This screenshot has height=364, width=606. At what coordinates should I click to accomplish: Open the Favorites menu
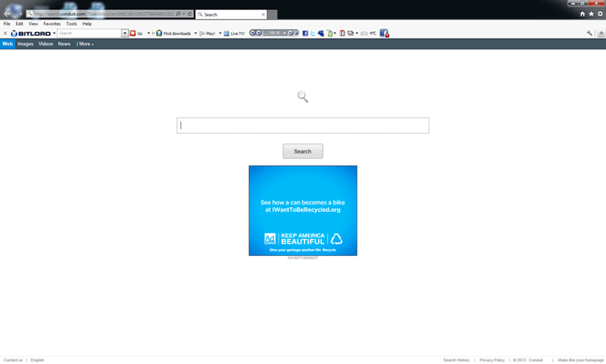pyautogui.click(x=52, y=24)
